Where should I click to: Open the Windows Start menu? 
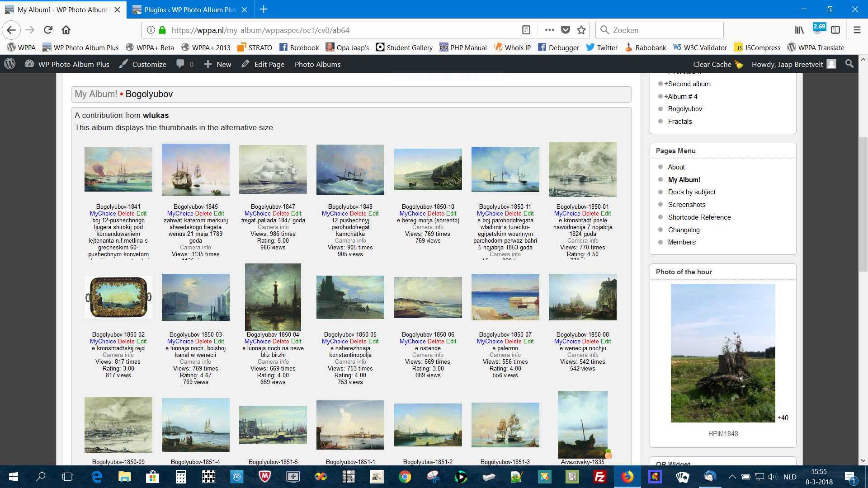tap(13, 477)
